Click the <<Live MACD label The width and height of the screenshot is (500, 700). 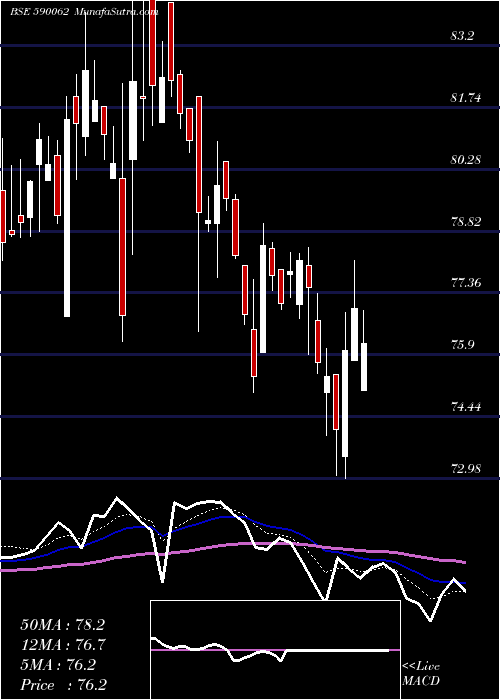click(x=421, y=673)
